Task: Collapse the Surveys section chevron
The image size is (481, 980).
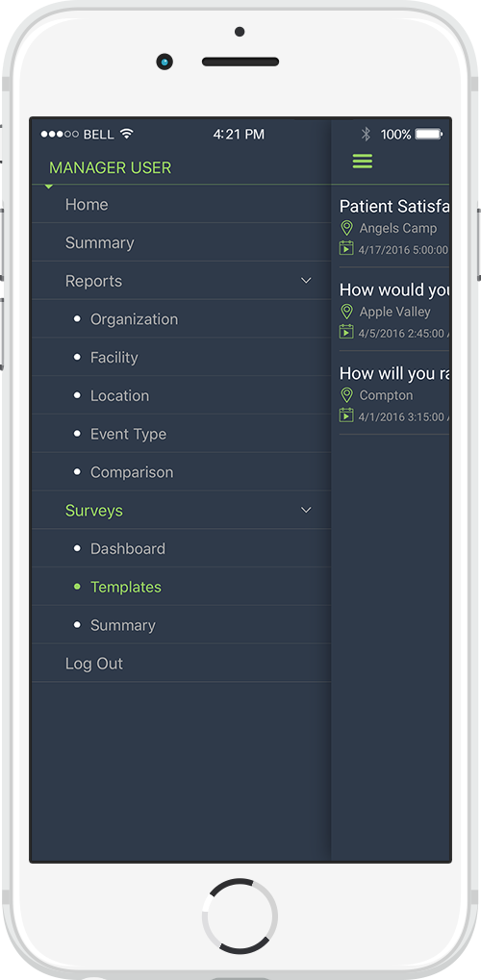Action: pyautogui.click(x=306, y=510)
